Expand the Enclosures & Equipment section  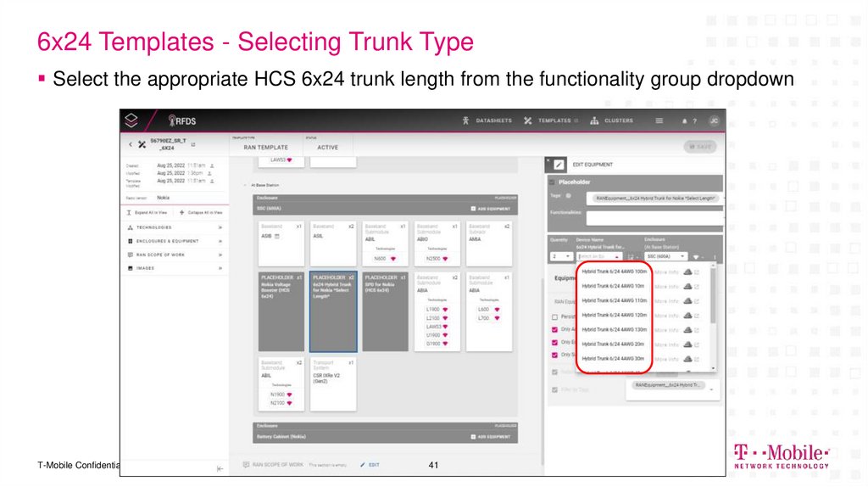[x=175, y=241]
